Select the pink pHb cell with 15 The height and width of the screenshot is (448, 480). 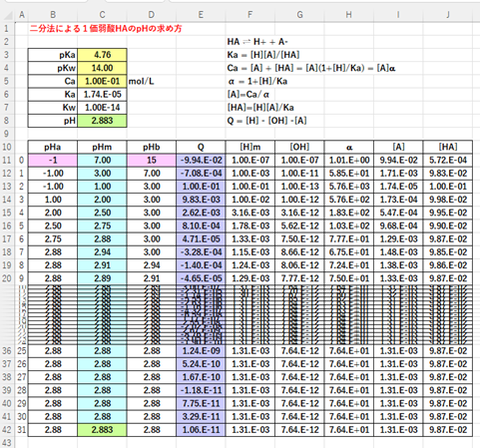tap(151, 160)
